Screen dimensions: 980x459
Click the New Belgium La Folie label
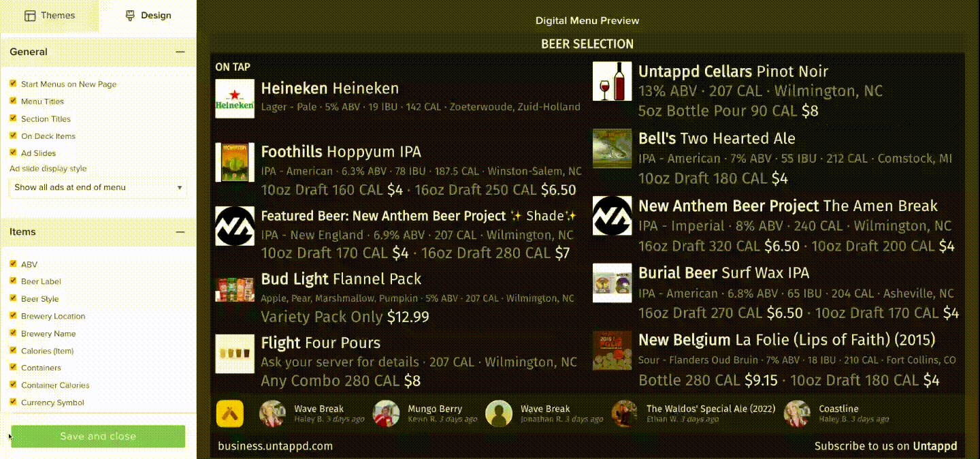coord(612,350)
